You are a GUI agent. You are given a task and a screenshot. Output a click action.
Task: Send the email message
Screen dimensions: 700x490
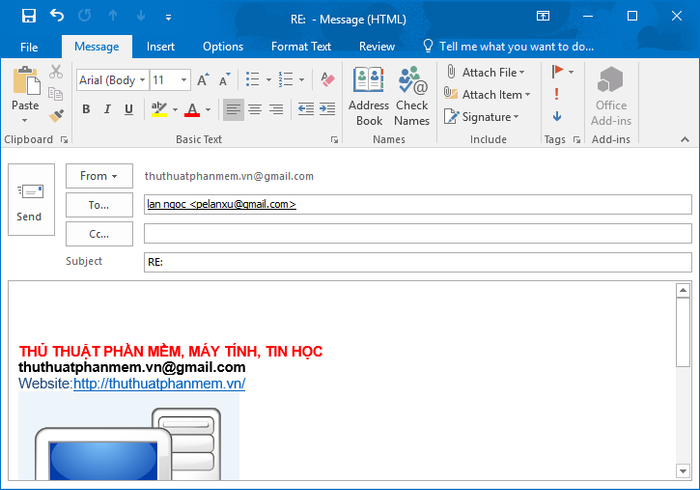(31, 199)
